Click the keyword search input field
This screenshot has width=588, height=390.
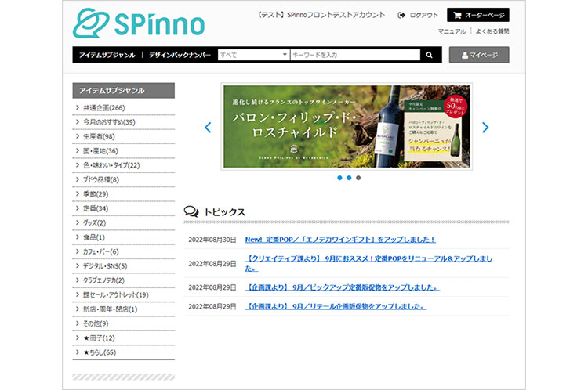[355, 55]
